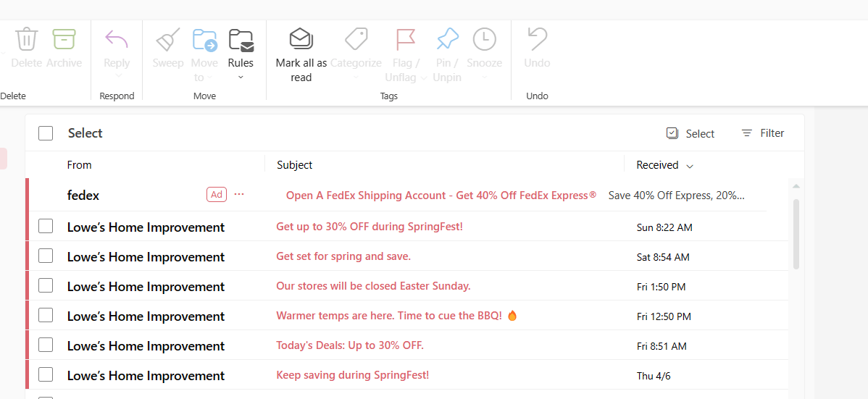Image resolution: width=868 pixels, height=399 pixels.
Task: Check the box for 'Keep saving during SpringFest!'
Action: click(x=46, y=374)
